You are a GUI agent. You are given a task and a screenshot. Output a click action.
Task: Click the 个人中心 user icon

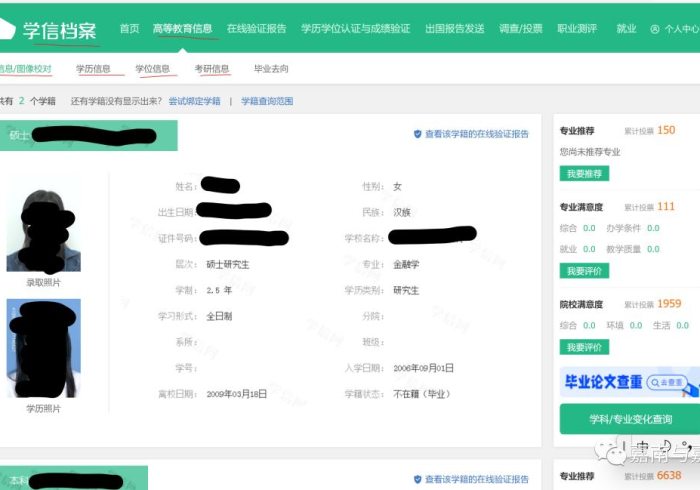654,29
